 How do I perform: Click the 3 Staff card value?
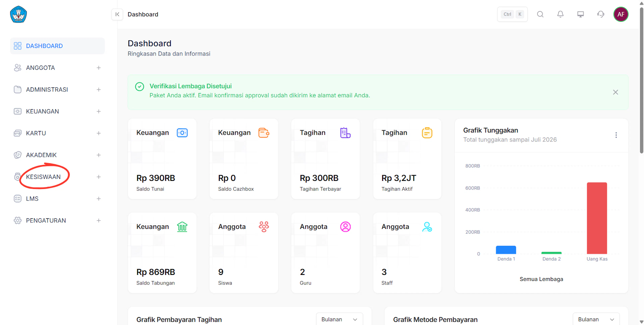coord(384,272)
